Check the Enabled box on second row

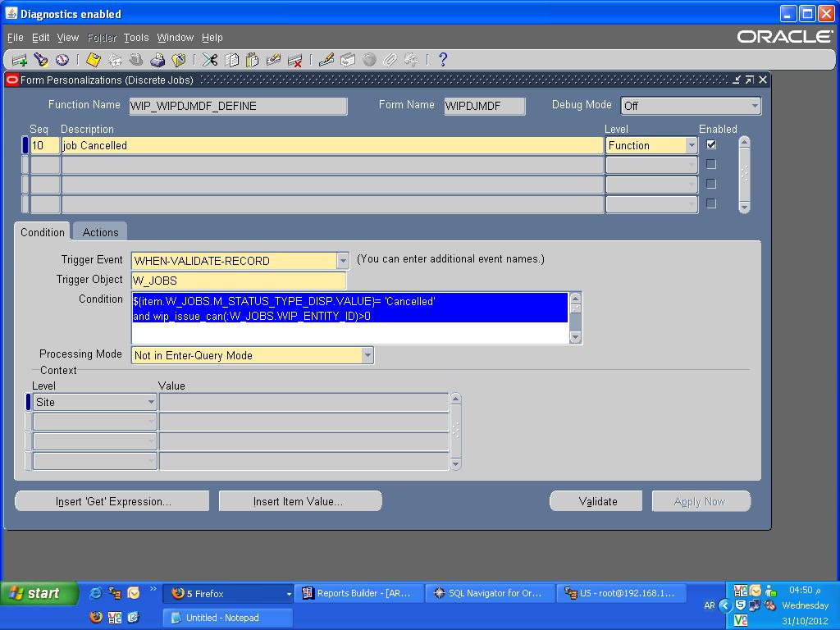[710, 164]
